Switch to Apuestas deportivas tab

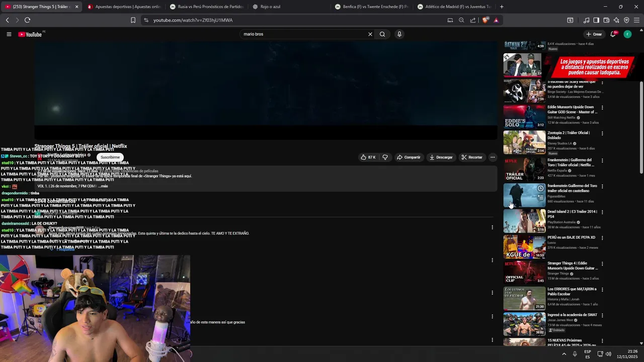click(124, 7)
